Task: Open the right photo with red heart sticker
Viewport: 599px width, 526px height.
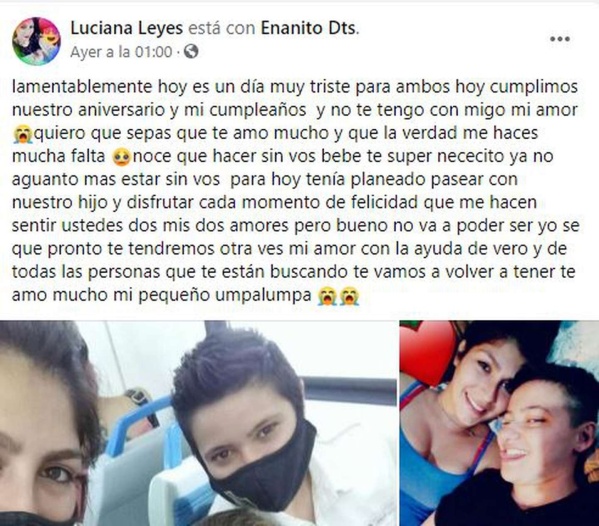Action: [499, 423]
